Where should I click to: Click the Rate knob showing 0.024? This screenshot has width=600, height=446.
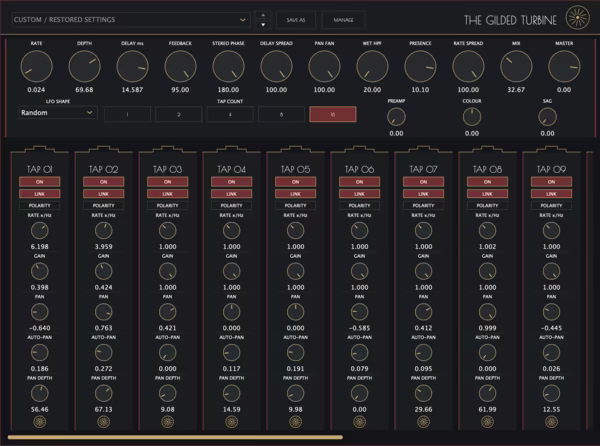click(36, 67)
